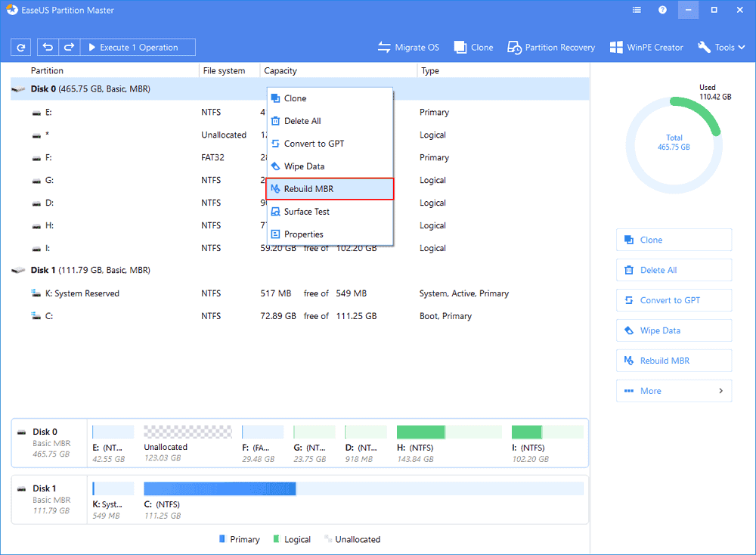Click Delete All button in right panel
Image resolution: width=756 pixels, height=555 pixels.
click(674, 270)
